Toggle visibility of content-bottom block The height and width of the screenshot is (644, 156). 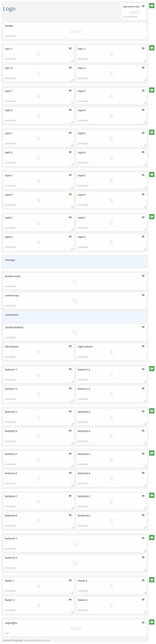click(143, 327)
